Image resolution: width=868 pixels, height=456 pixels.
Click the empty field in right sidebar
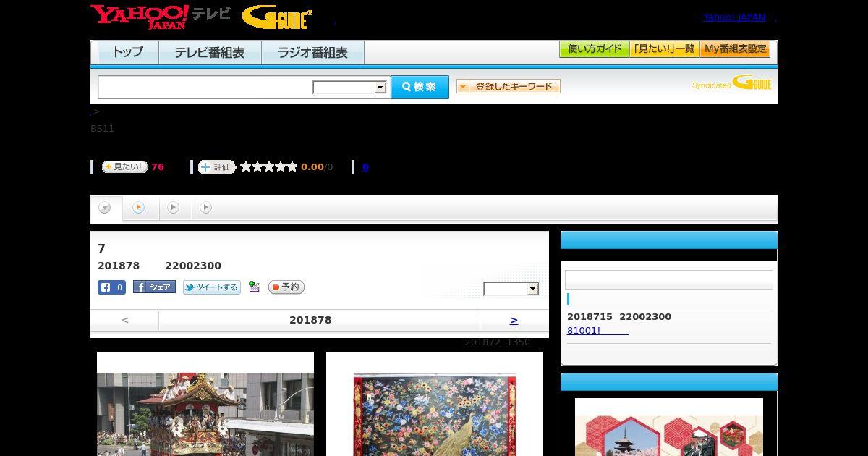(669, 280)
